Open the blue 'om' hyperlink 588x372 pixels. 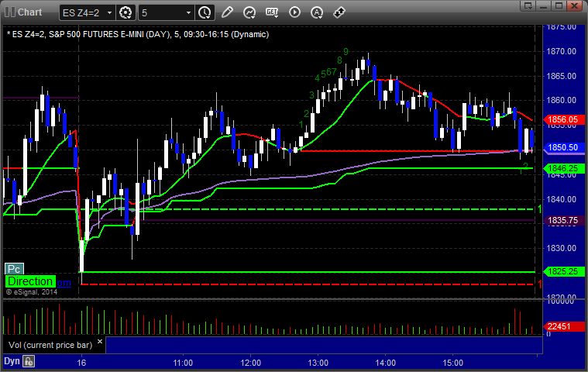pyautogui.click(x=64, y=282)
